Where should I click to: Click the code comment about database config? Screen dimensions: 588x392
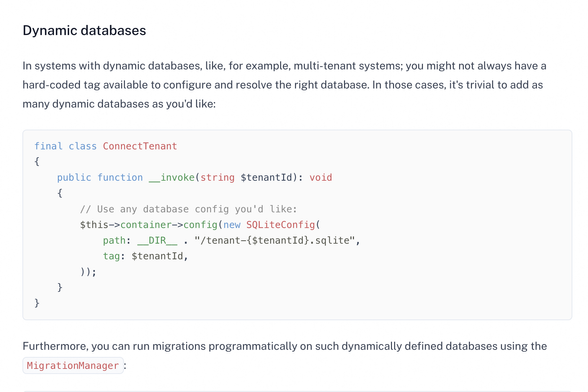[188, 209]
